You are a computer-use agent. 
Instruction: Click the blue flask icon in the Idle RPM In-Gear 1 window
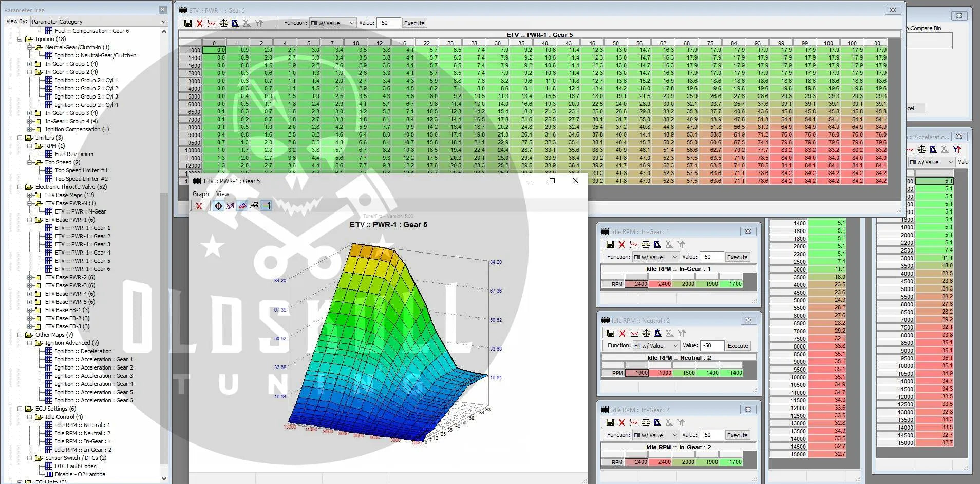coord(657,245)
